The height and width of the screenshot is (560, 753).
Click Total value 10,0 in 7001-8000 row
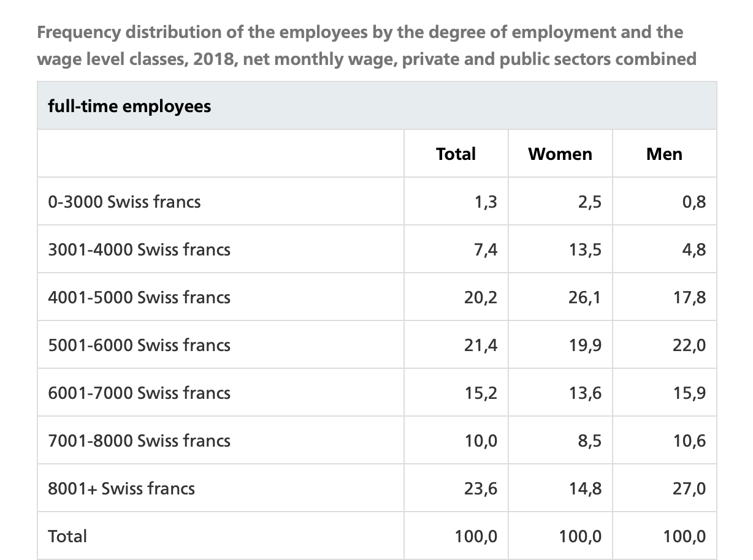(x=481, y=441)
